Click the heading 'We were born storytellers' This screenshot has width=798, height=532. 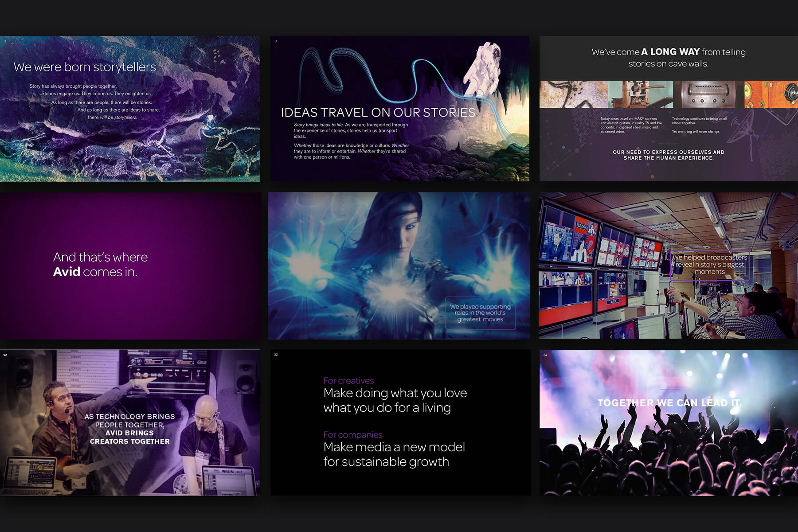85,67
